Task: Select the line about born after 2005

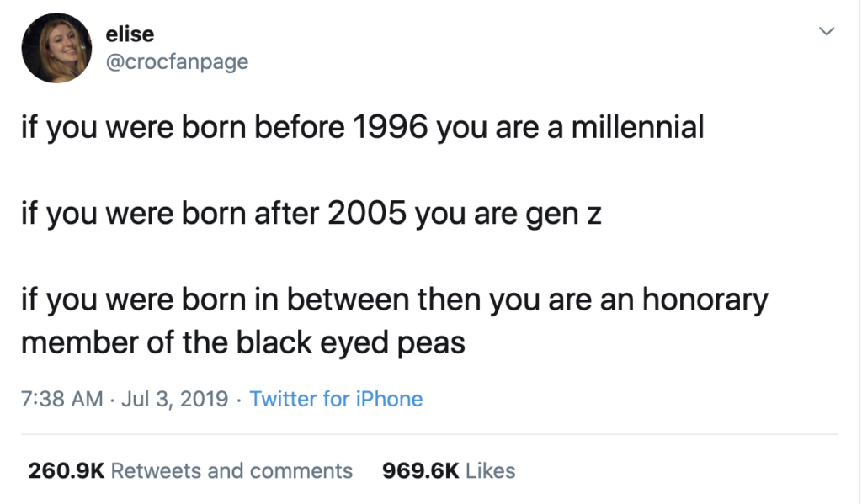Action: (311, 214)
